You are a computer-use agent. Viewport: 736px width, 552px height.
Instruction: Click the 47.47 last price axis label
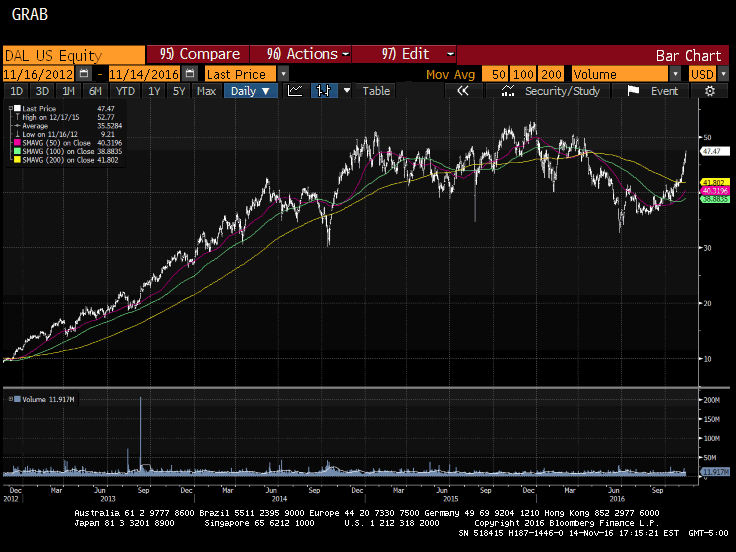715,151
